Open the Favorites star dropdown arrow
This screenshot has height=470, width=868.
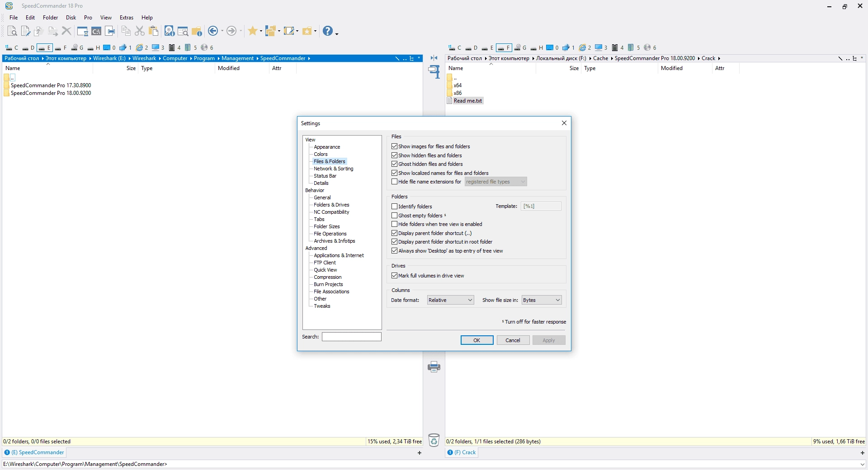(x=261, y=31)
